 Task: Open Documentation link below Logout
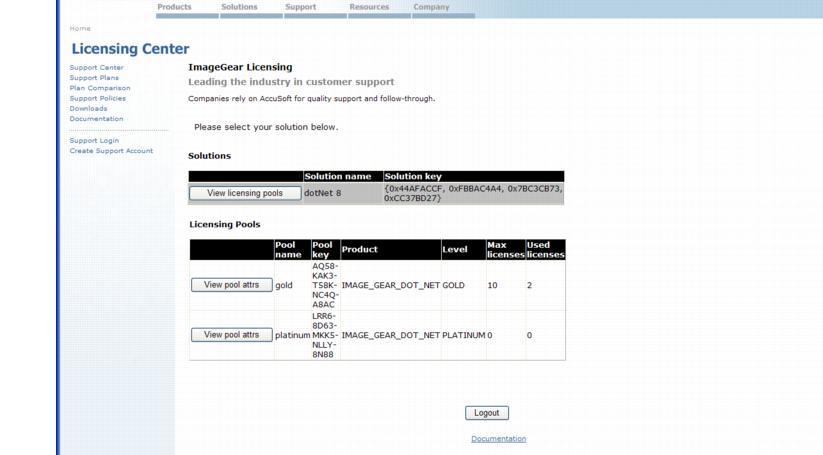[x=498, y=439]
